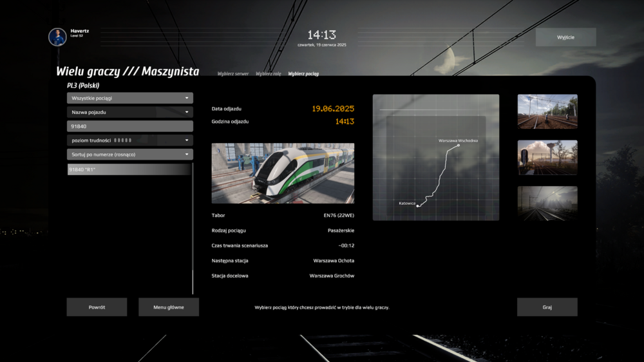Viewport: 644px width, 362px height.
Task: Select the 'Wybierz pociąg' step tab
Action: (x=303, y=74)
